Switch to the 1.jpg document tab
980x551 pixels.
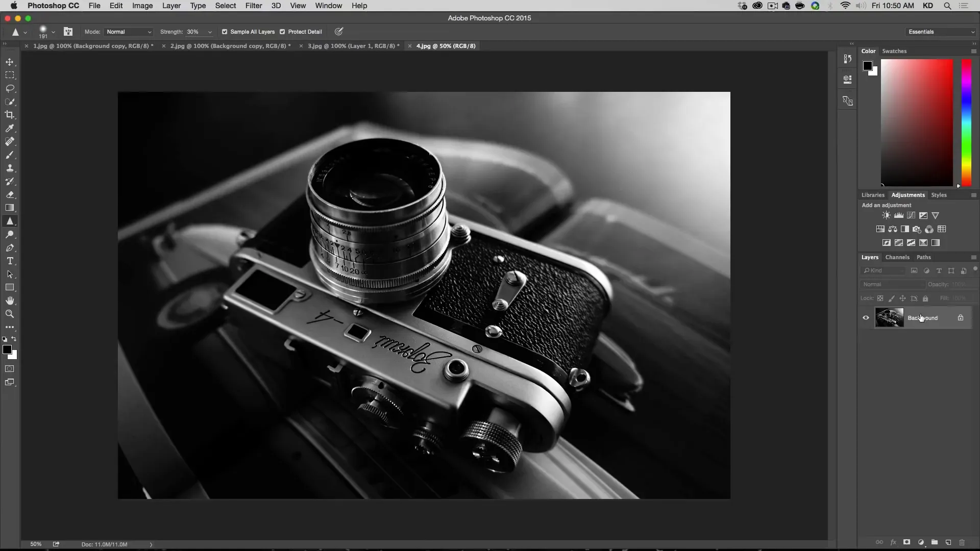click(93, 46)
